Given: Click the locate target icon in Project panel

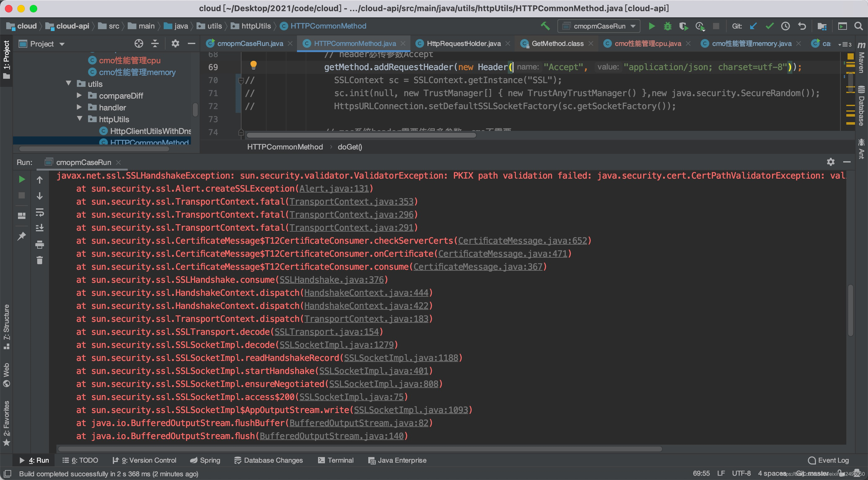Looking at the screenshot, I should click(139, 43).
